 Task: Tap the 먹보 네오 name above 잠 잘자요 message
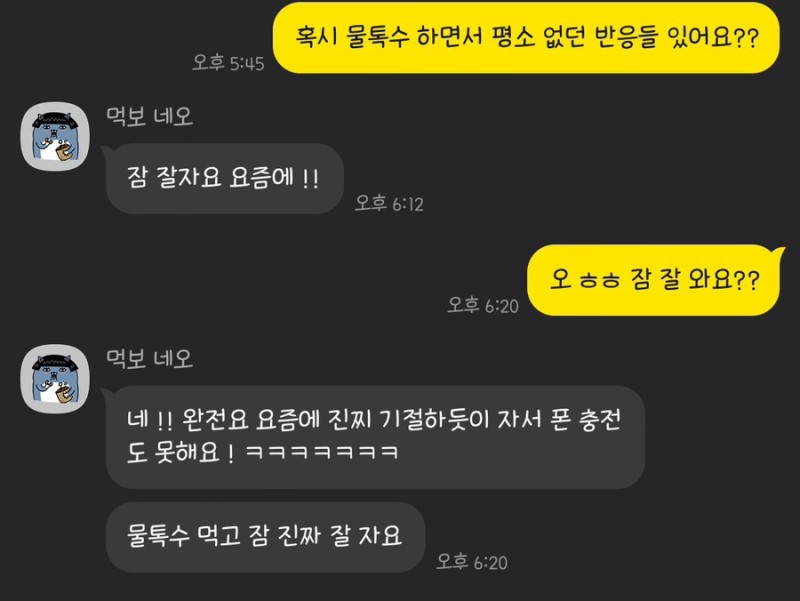point(149,116)
